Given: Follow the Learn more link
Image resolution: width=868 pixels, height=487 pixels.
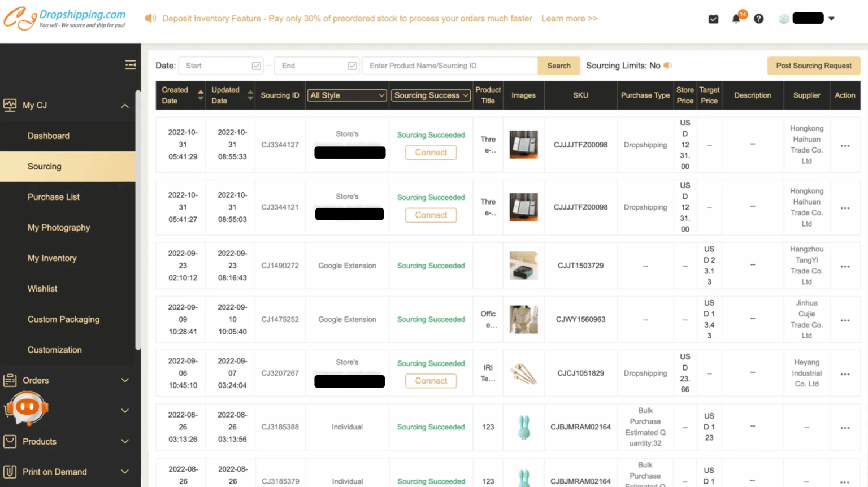Looking at the screenshot, I should click(569, 18).
